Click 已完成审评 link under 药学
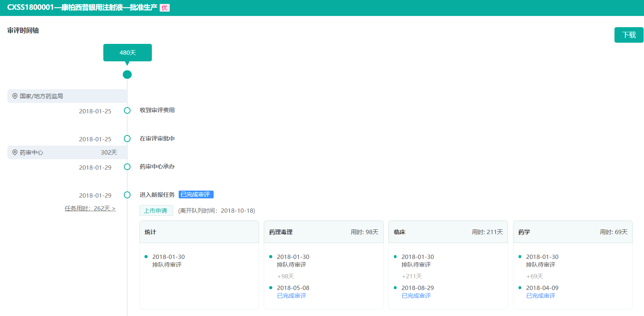This screenshot has width=644, height=316. 541,296
